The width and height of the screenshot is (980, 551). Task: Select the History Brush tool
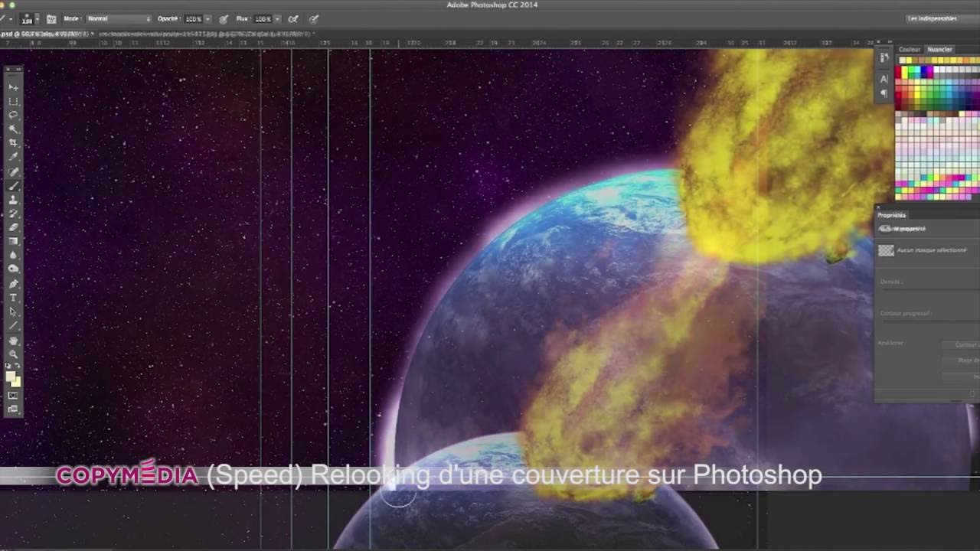click(x=13, y=214)
